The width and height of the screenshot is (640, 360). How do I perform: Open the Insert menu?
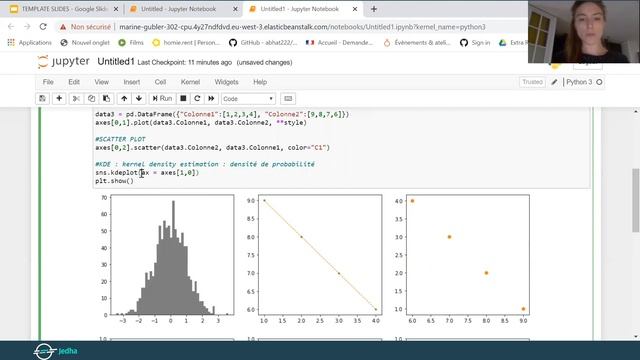[132, 82]
